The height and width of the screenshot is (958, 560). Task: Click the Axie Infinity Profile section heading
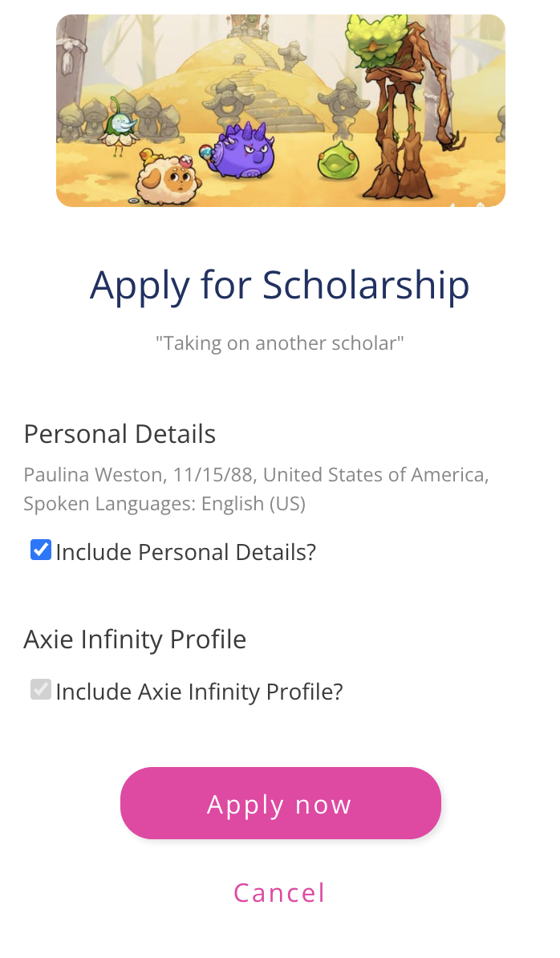tap(135, 639)
